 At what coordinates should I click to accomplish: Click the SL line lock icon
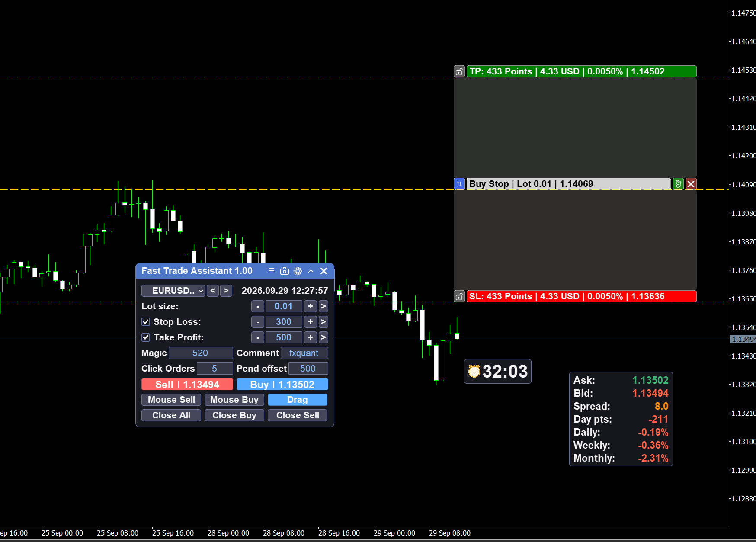(459, 296)
